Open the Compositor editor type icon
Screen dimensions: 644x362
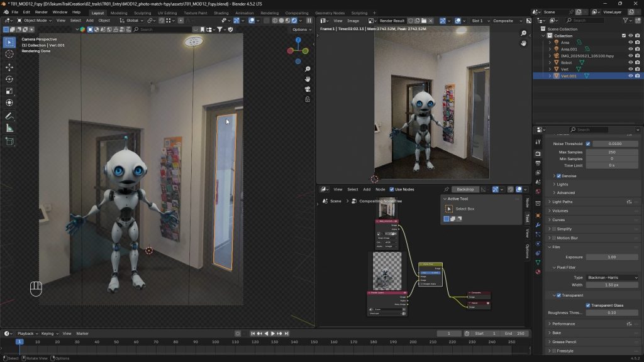323,189
